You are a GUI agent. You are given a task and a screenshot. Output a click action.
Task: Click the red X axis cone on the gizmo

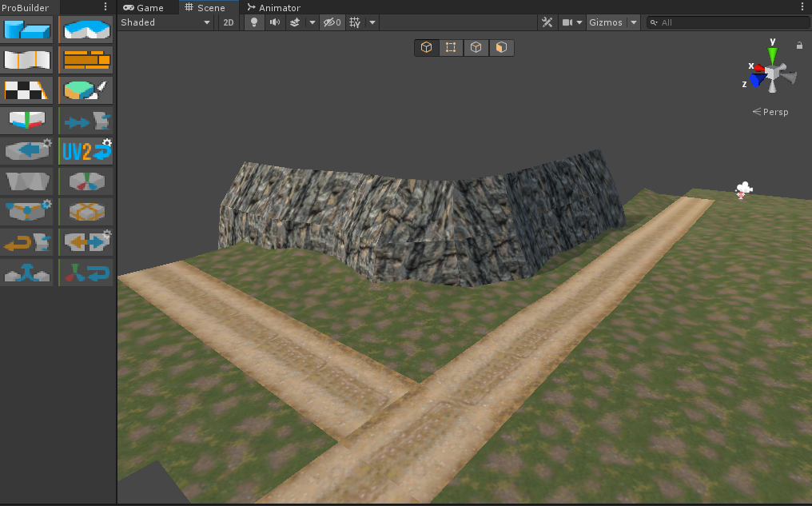pyautogui.click(x=760, y=68)
